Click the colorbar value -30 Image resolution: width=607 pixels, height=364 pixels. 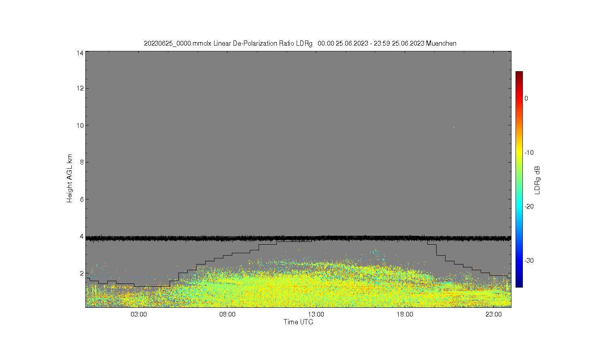tap(529, 260)
